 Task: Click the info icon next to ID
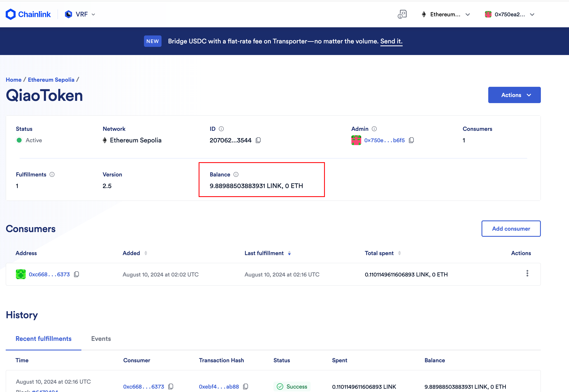click(221, 129)
